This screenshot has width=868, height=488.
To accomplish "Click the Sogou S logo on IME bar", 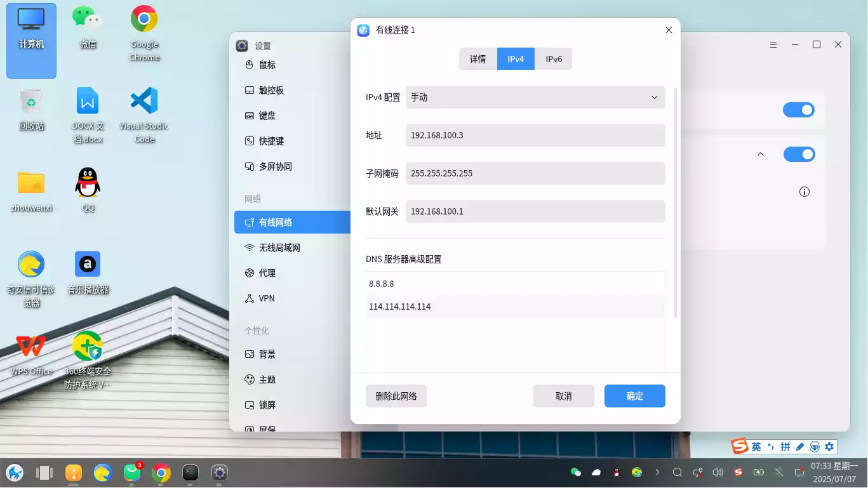I will [x=740, y=446].
